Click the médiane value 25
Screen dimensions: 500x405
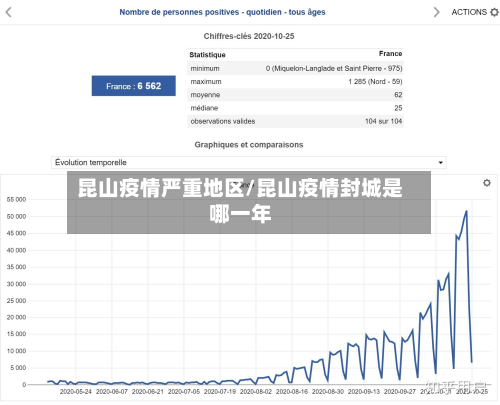398,108
